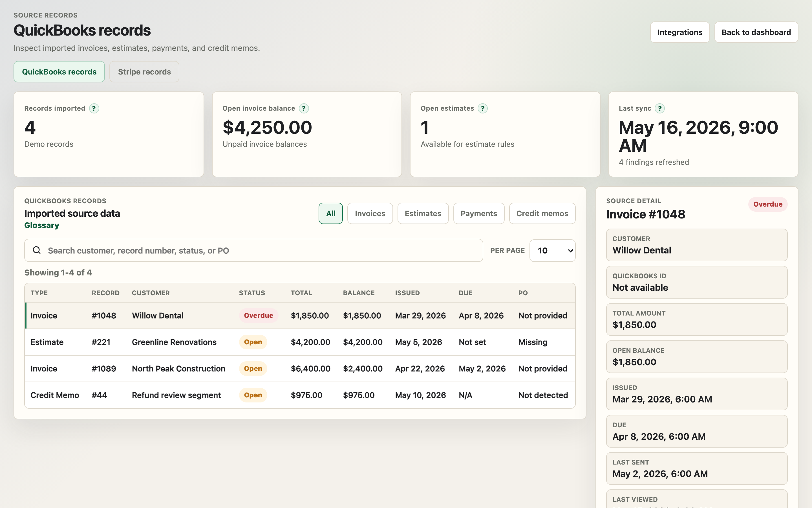The height and width of the screenshot is (508, 812).
Task: Click the Overdue status badge in table
Action: [x=258, y=316]
